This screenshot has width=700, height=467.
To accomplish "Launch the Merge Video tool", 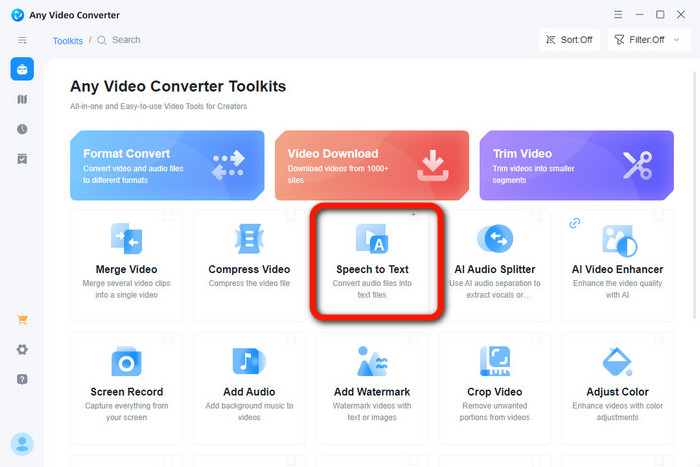I will (x=126, y=260).
